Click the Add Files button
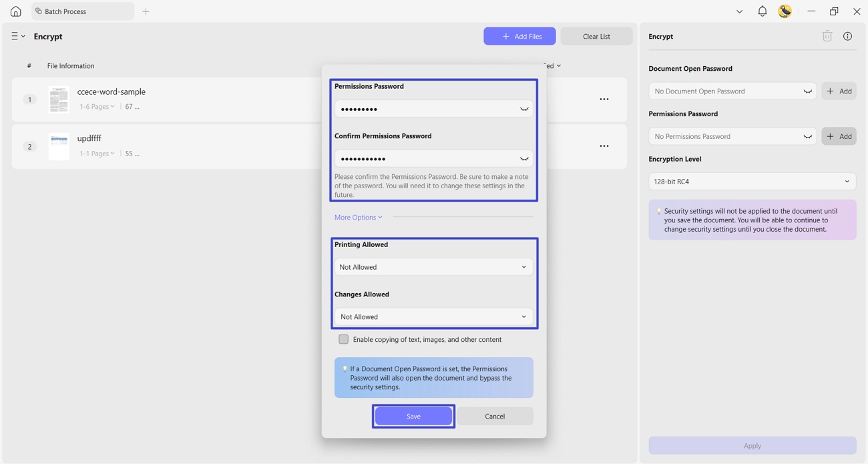Image resolution: width=868 pixels, height=464 pixels. [x=519, y=36]
